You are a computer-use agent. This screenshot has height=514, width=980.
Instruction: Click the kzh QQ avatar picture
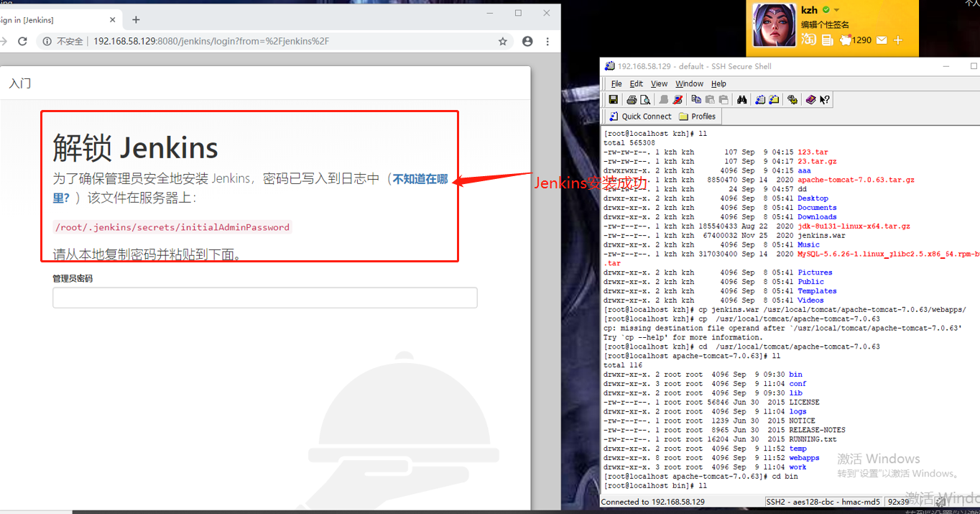coord(775,25)
